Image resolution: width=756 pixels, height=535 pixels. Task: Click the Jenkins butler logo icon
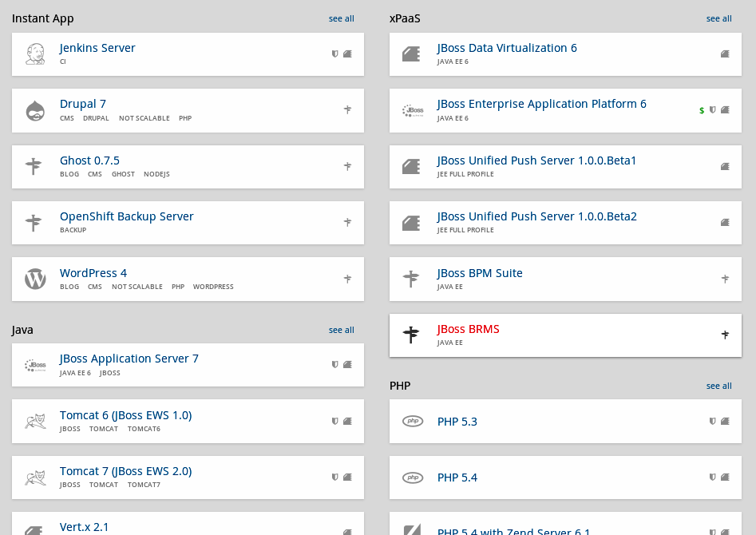(35, 54)
